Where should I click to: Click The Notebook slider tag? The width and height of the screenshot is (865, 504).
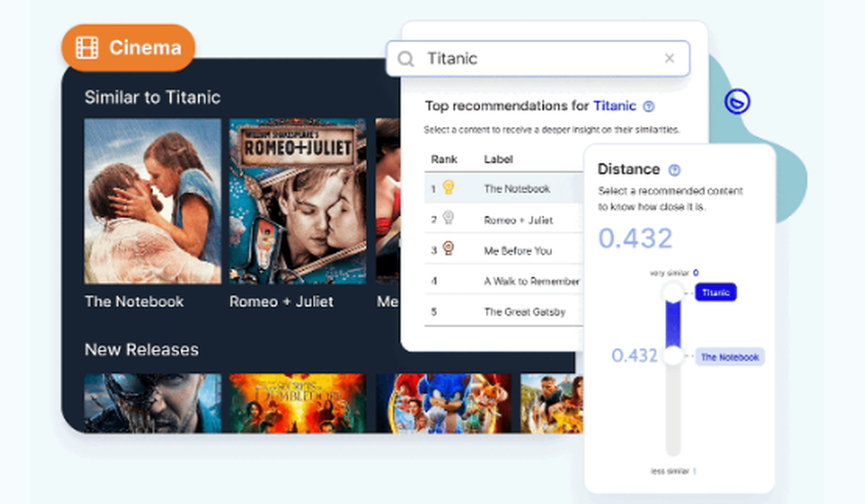pyautogui.click(x=730, y=357)
